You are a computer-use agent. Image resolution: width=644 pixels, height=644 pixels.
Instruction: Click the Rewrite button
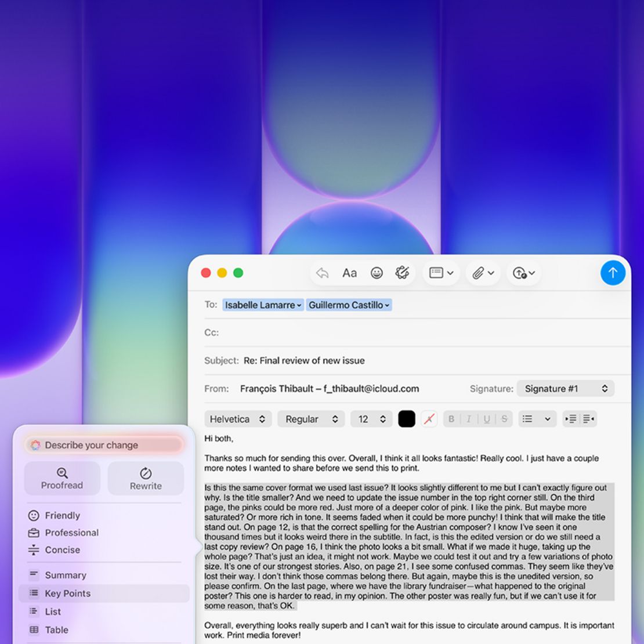pyautogui.click(x=146, y=478)
